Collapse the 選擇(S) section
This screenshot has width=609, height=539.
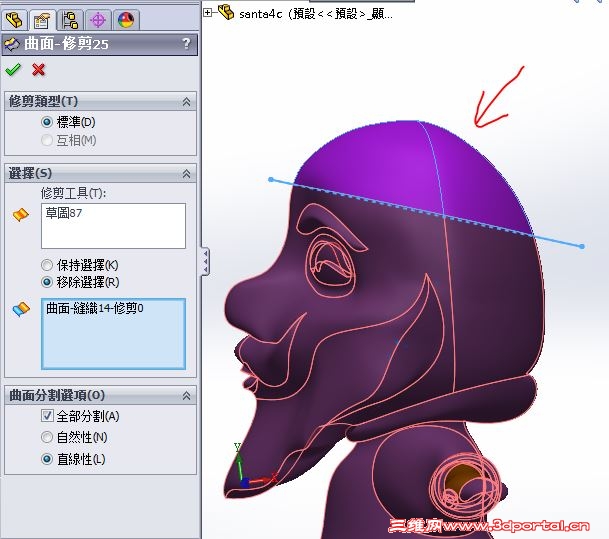186,174
